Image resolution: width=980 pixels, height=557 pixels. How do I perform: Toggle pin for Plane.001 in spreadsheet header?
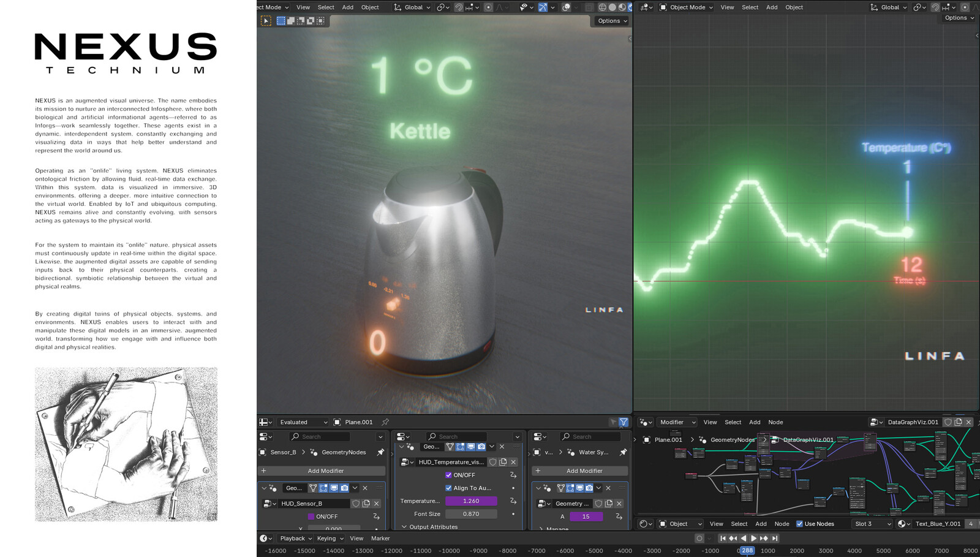tap(385, 422)
